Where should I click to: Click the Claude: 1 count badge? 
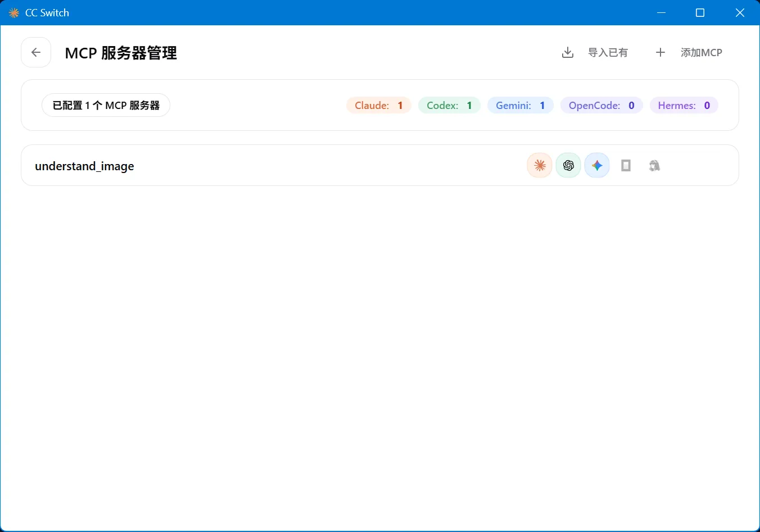click(379, 105)
